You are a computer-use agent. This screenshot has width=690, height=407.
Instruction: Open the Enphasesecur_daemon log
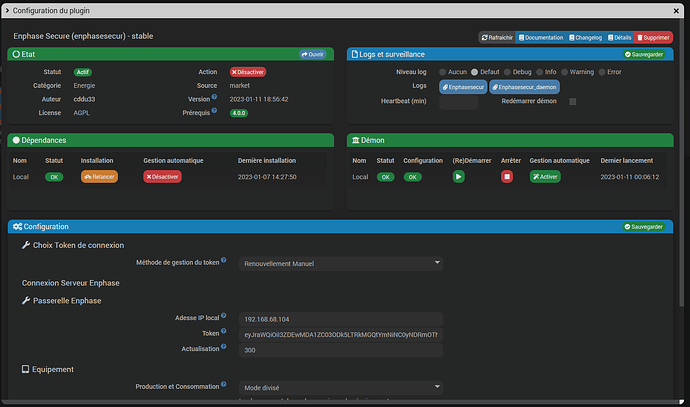click(x=524, y=87)
